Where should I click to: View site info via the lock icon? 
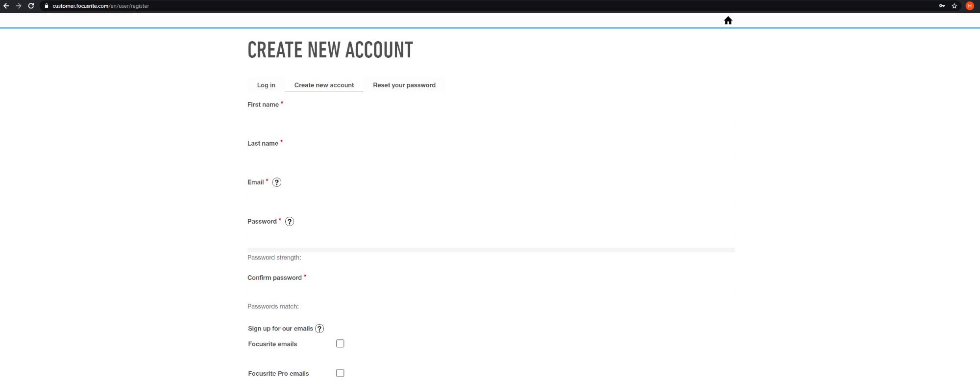click(x=46, y=6)
